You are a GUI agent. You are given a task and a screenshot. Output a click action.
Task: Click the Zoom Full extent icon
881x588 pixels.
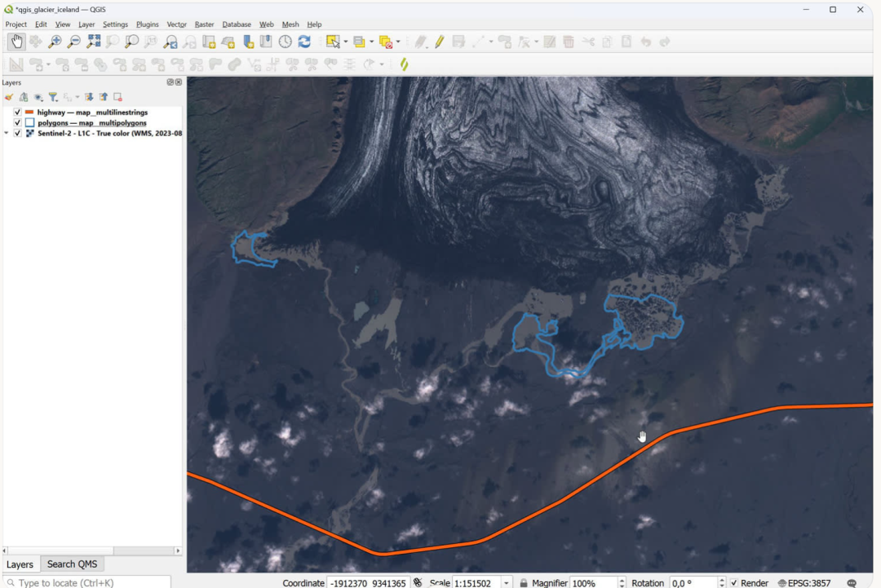[x=94, y=42]
